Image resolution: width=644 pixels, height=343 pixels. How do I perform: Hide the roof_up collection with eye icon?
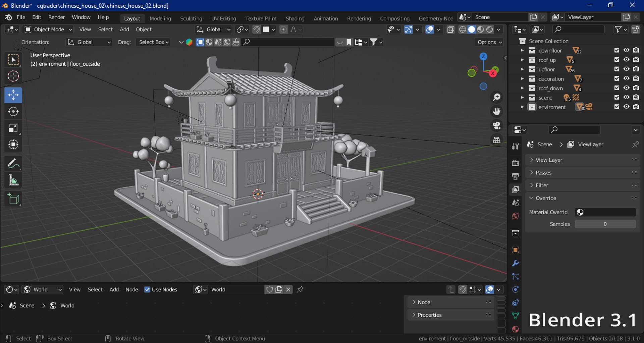point(626,60)
